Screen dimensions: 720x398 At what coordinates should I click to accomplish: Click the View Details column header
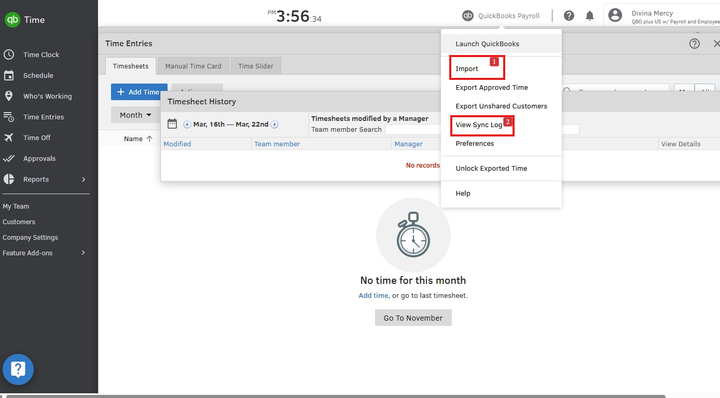coord(681,144)
